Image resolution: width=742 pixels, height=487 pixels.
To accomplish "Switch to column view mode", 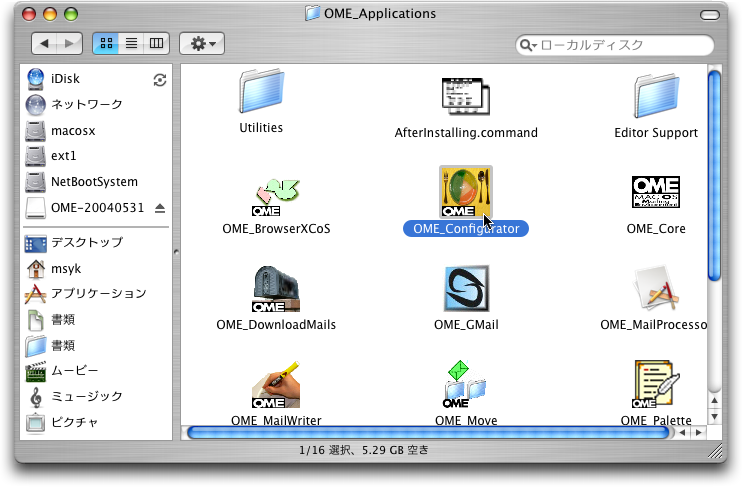I will pos(156,44).
